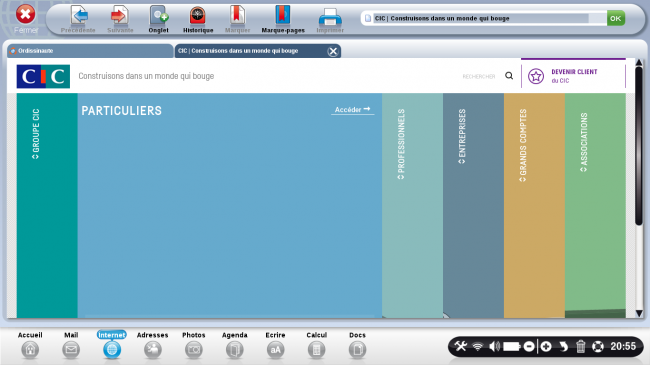Expand the Groupe CIC panel
The height and width of the screenshot is (365, 650).
(x=36, y=134)
